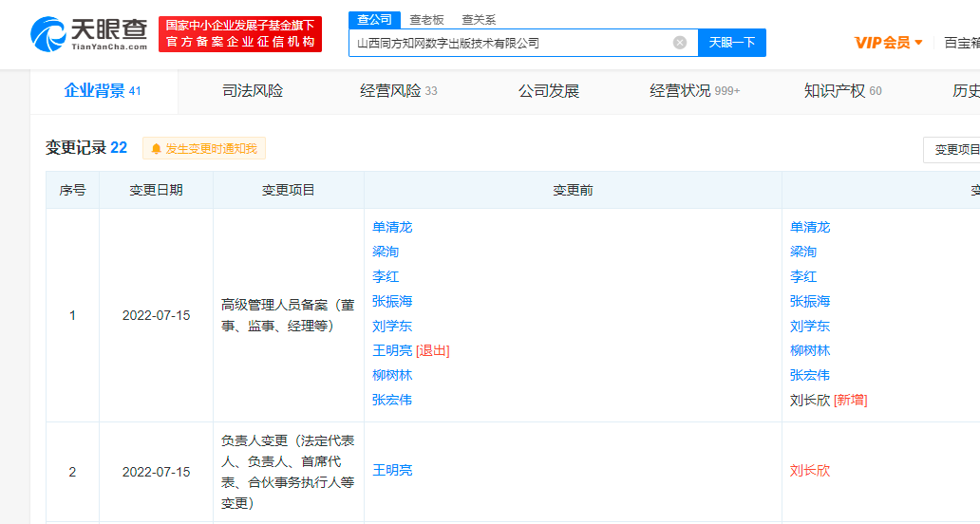
Task: Click the 天眼一下 search button
Action: click(x=732, y=43)
